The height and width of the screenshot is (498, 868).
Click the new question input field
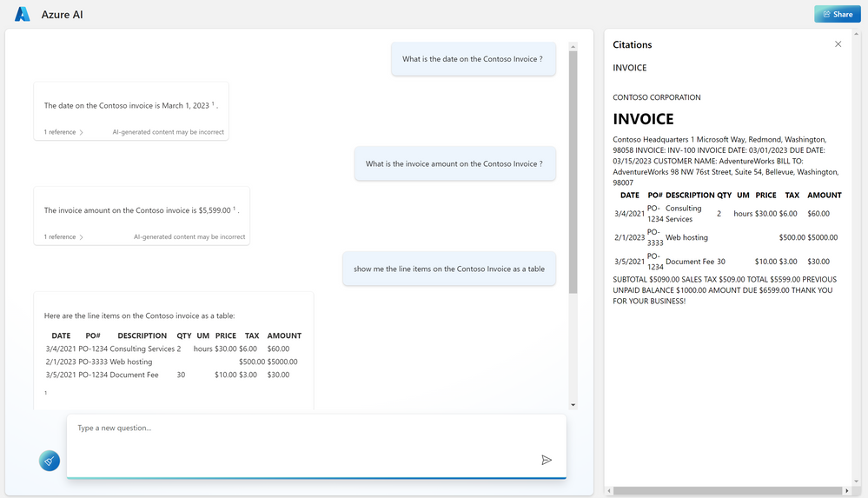click(x=316, y=446)
